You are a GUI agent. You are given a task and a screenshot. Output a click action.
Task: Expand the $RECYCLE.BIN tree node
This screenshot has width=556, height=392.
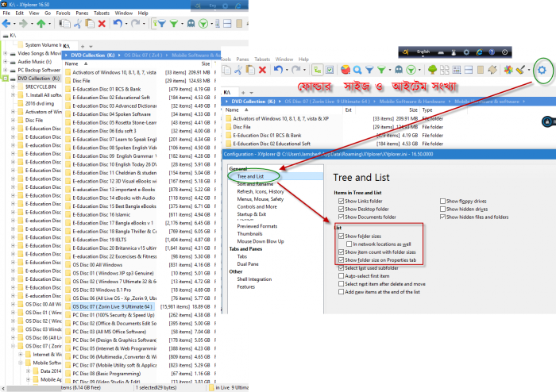click(14, 86)
